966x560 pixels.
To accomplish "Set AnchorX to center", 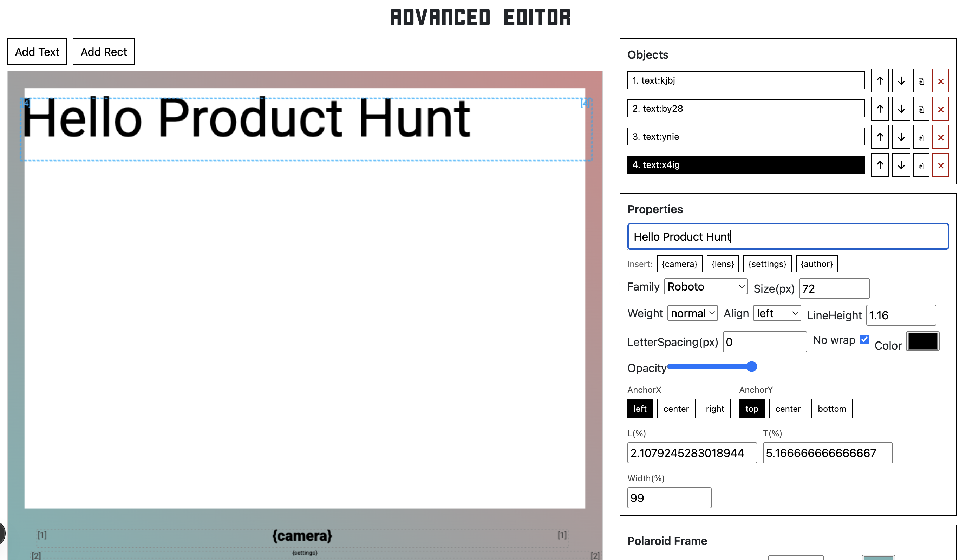I will [676, 409].
